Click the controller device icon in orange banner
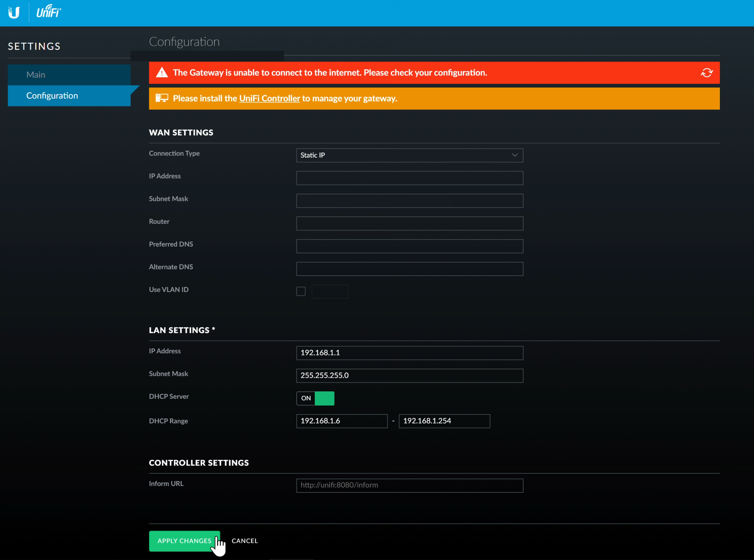The height and width of the screenshot is (560, 754). click(x=162, y=98)
